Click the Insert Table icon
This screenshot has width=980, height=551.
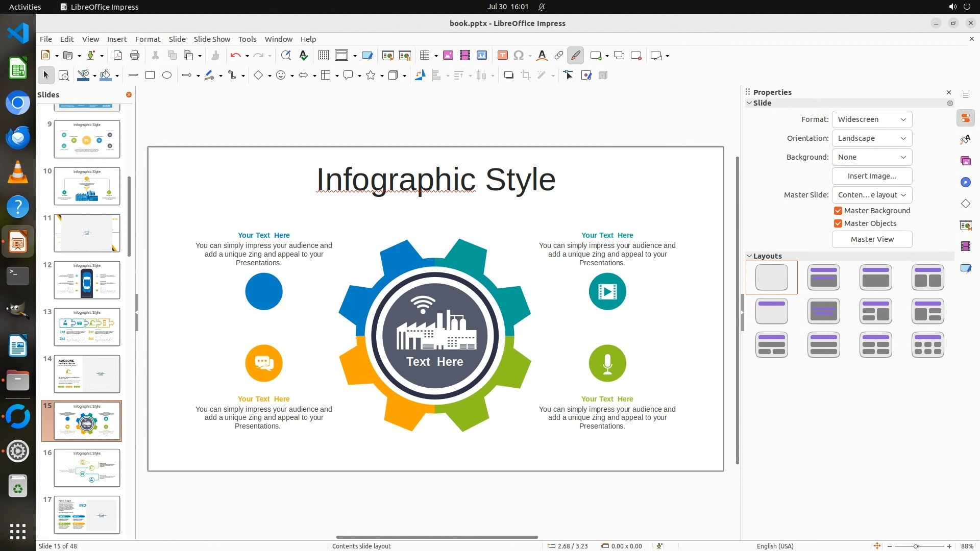pos(424,56)
